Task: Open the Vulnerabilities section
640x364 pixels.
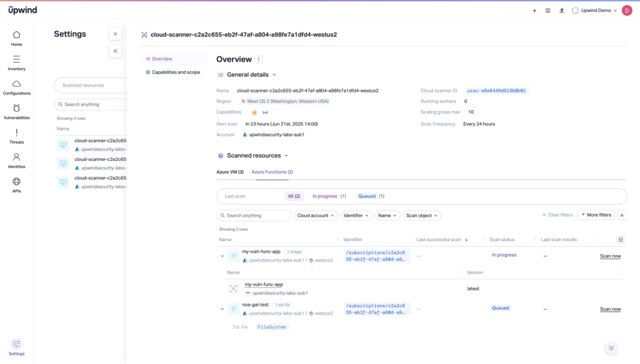Action: point(16,112)
